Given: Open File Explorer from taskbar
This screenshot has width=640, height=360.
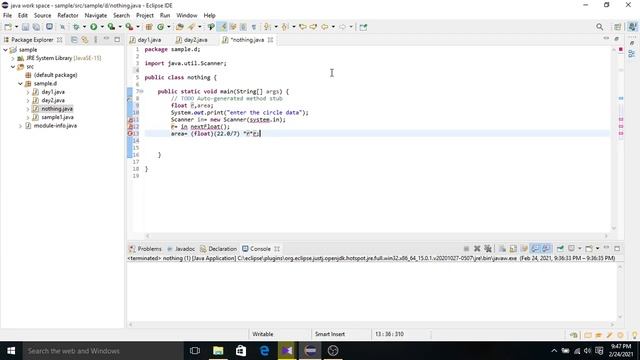Looking at the screenshot, I should coord(218,351).
